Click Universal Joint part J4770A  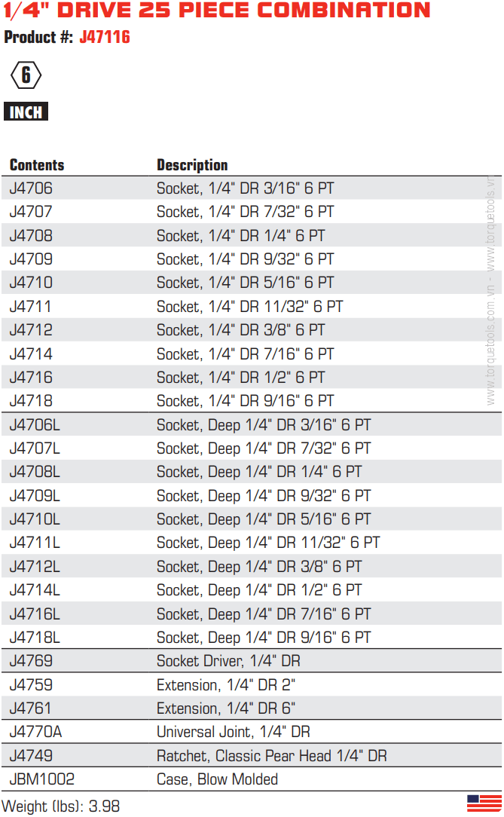point(36,732)
